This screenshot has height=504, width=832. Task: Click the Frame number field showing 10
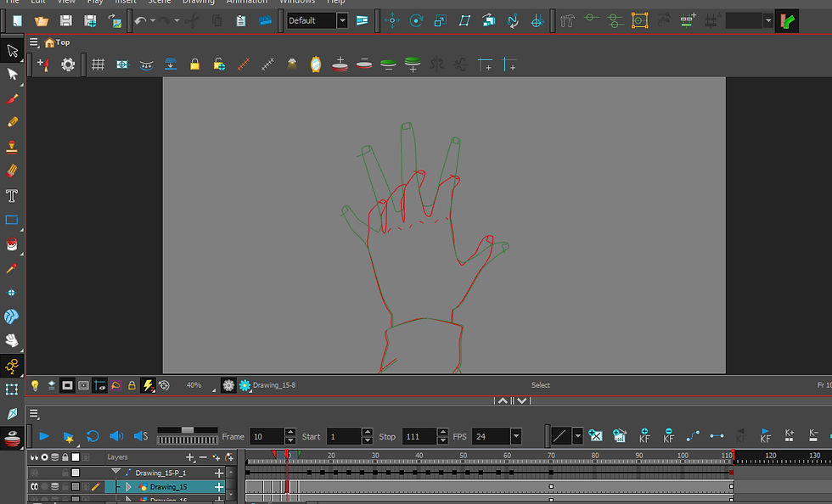pos(267,437)
